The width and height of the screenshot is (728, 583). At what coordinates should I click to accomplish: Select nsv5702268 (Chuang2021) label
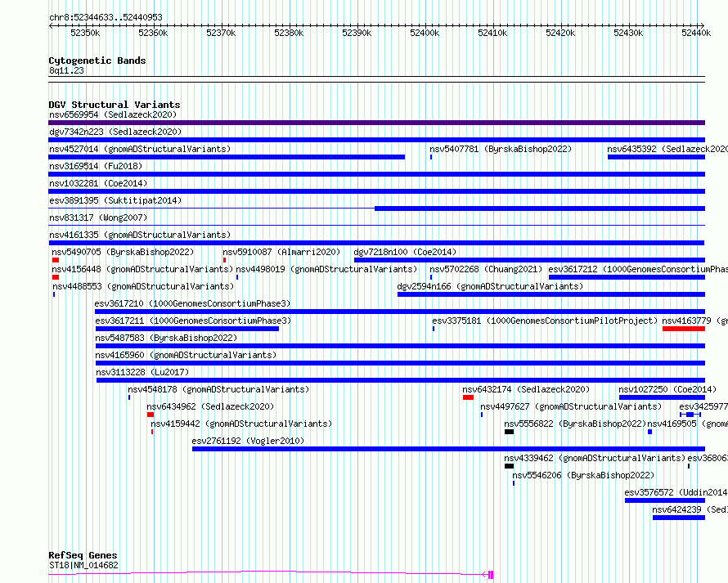(x=486, y=269)
